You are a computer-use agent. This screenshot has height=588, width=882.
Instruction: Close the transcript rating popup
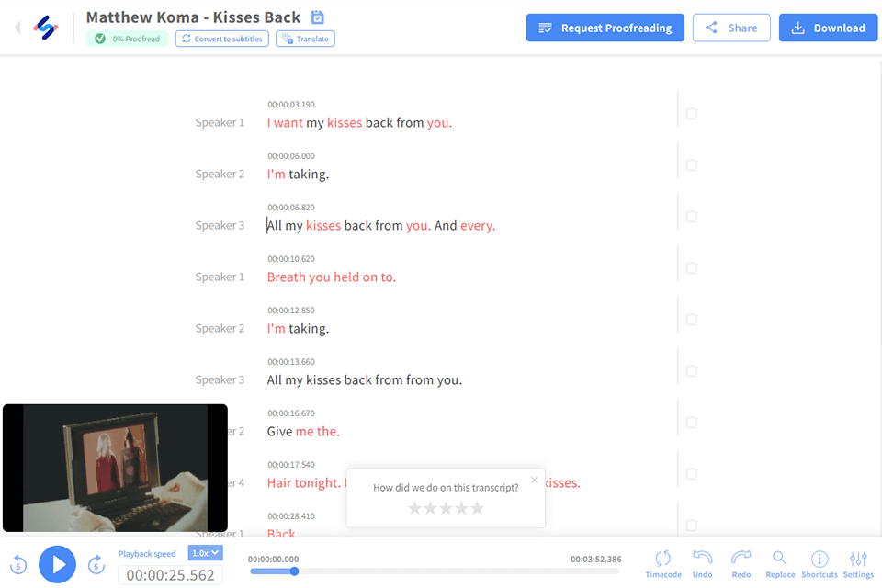pyautogui.click(x=535, y=480)
